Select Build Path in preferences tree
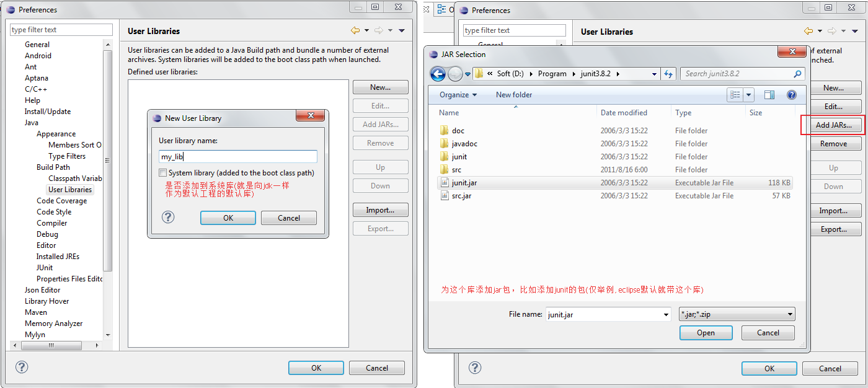The width and height of the screenshot is (868, 388). tap(53, 167)
